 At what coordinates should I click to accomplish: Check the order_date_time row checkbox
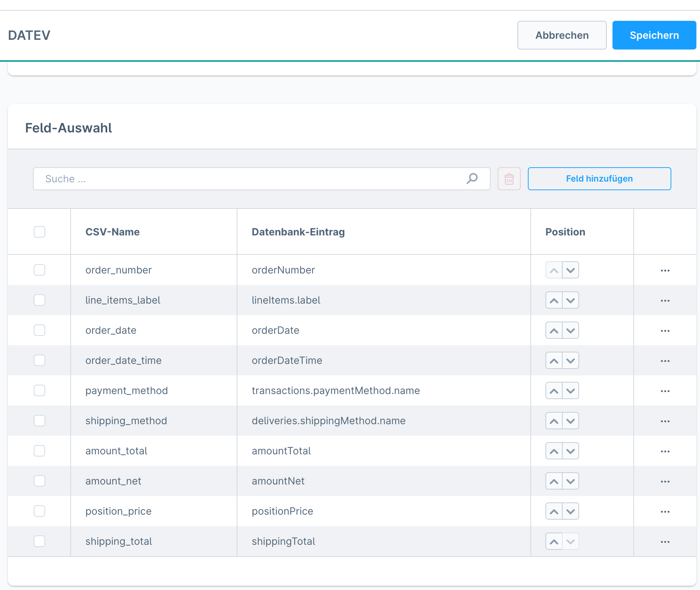pyautogui.click(x=39, y=360)
